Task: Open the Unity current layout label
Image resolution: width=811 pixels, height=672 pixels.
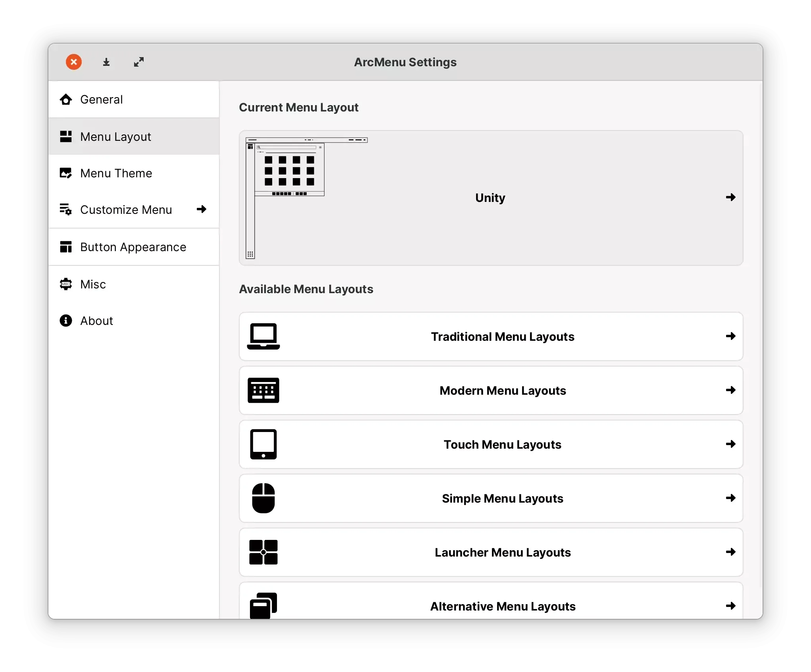Action: 490,198
